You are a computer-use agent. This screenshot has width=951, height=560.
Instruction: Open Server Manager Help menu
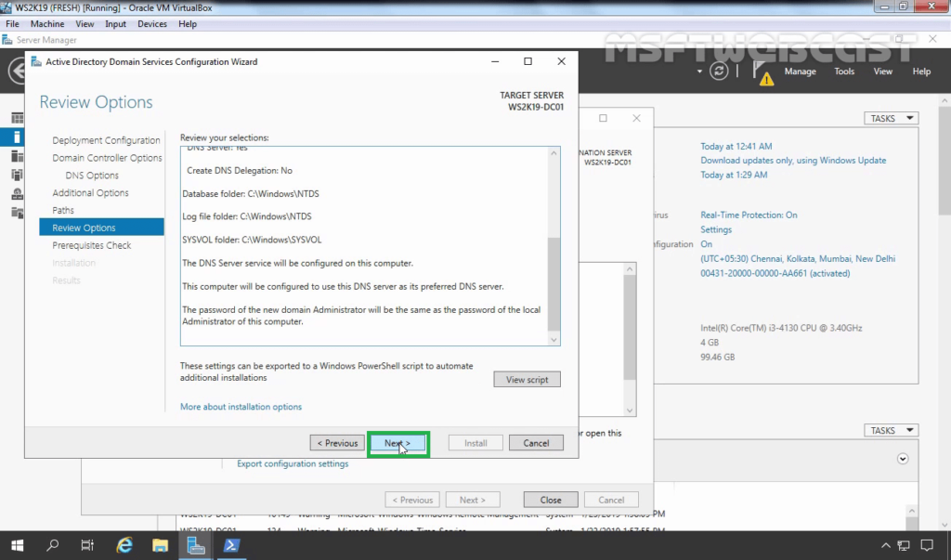pos(921,72)
